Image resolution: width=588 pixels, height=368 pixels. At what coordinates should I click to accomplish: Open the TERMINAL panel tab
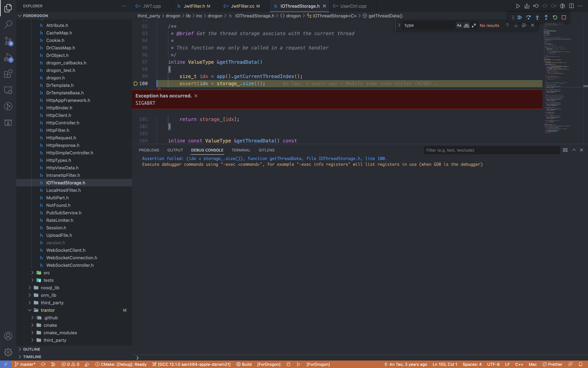click(x=241, y=150)
